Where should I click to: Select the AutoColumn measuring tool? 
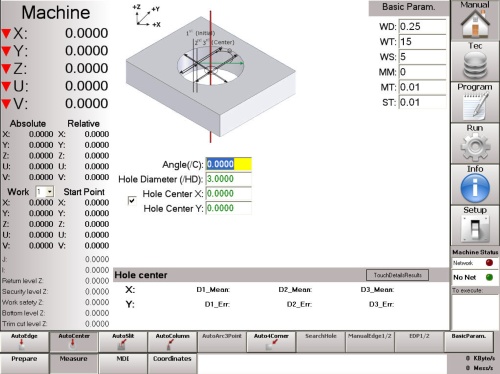coord(172,342)
